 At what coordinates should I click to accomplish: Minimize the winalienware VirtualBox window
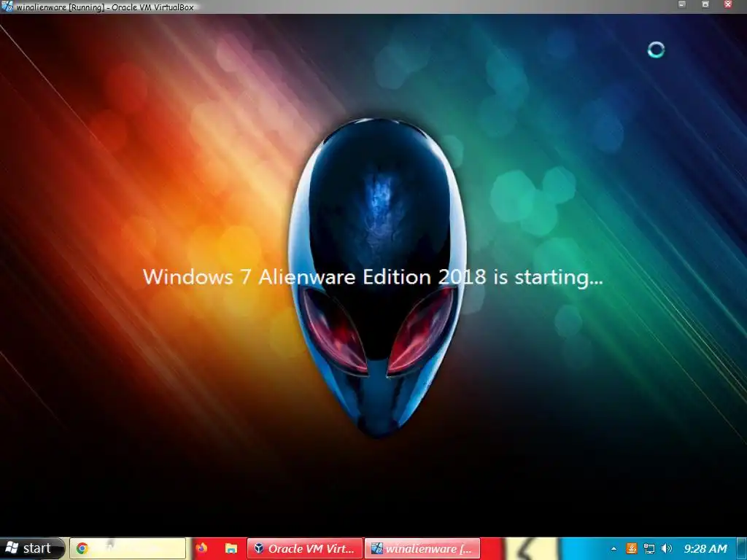tap(682, 5)
